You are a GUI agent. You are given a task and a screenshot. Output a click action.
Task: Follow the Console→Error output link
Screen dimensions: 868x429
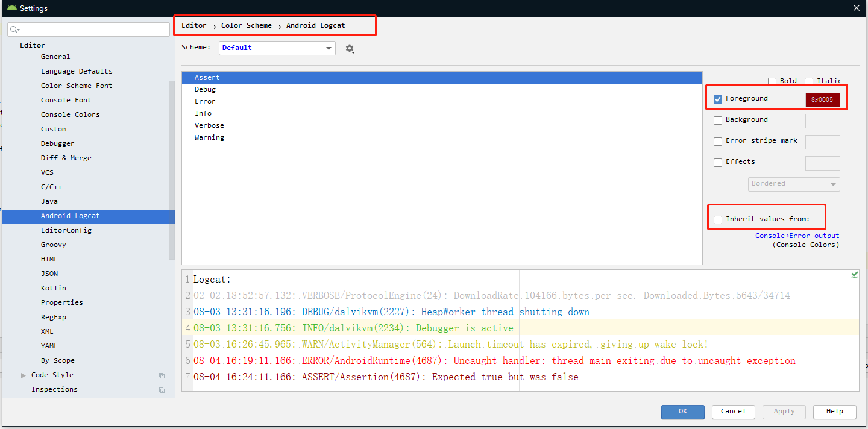pos(797,236)
